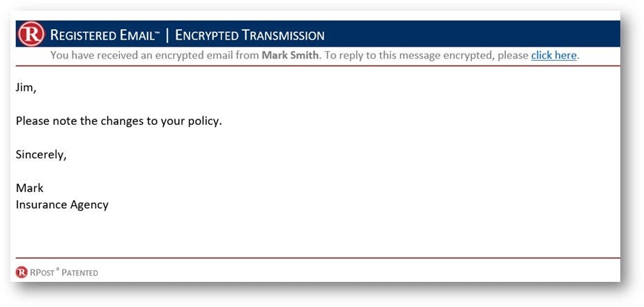The width and height of the screenshot is (644, 307).
Task: Click the 'Sincerely,' closing line
Action: click(41, 154)
